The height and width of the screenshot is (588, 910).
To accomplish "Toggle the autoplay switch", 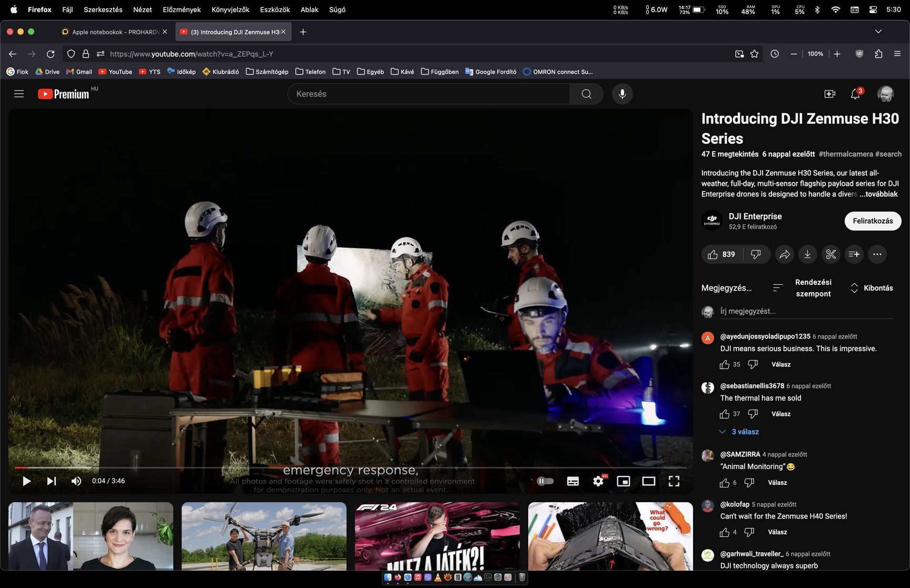I will click(545, 481).
